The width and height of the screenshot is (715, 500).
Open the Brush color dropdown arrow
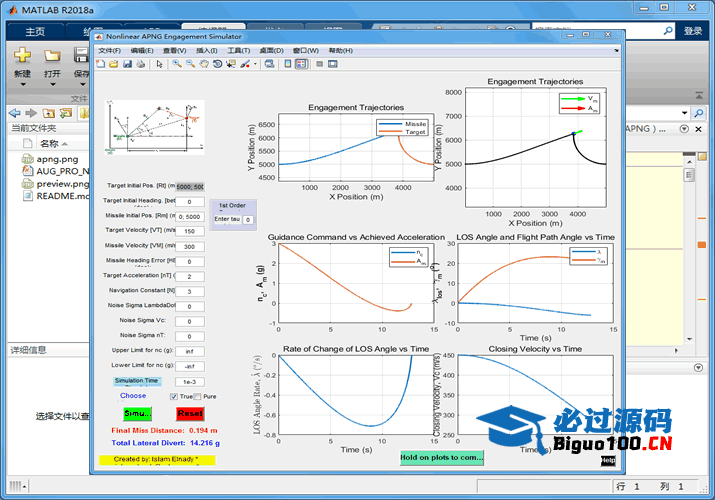255,64
